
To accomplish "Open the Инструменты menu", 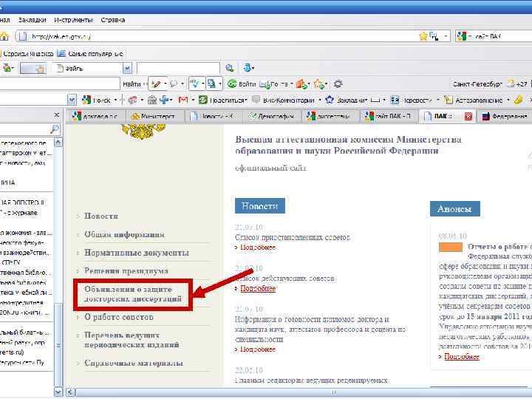I will 73,20.
